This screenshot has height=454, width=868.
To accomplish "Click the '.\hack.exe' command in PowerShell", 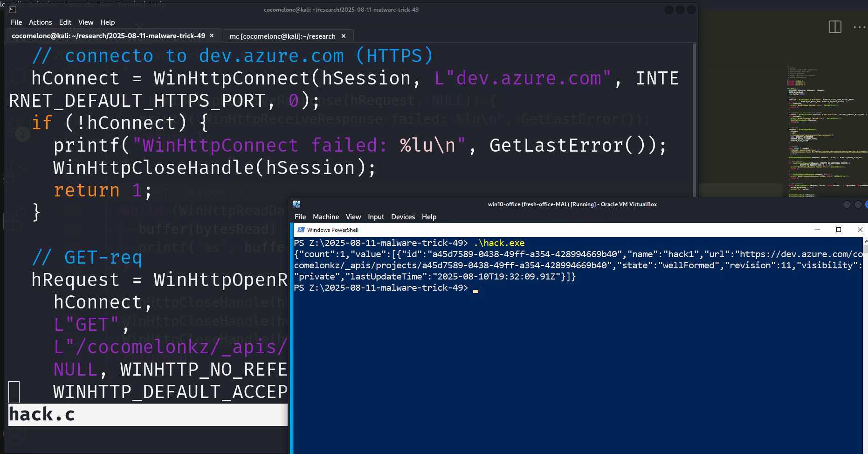I will [x=499, y=243].
